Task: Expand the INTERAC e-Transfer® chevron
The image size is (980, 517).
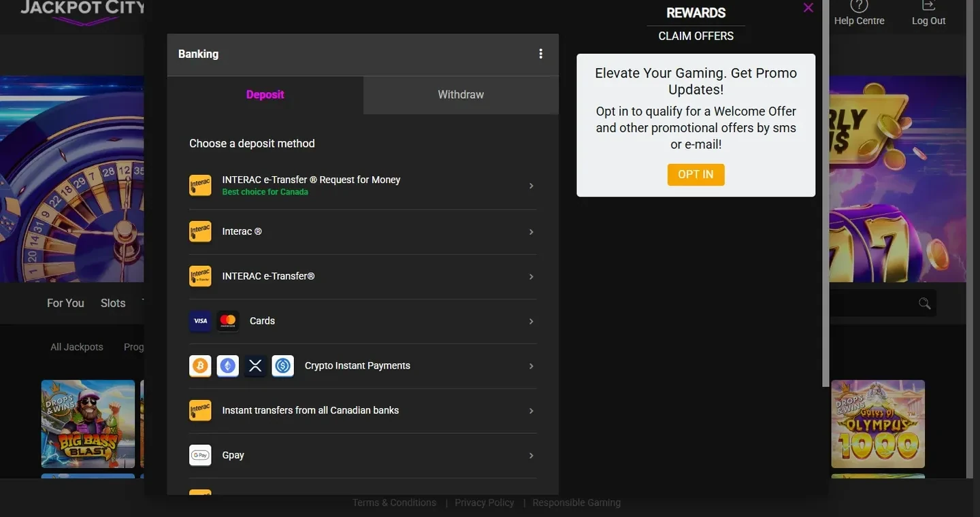Action: 532,277
